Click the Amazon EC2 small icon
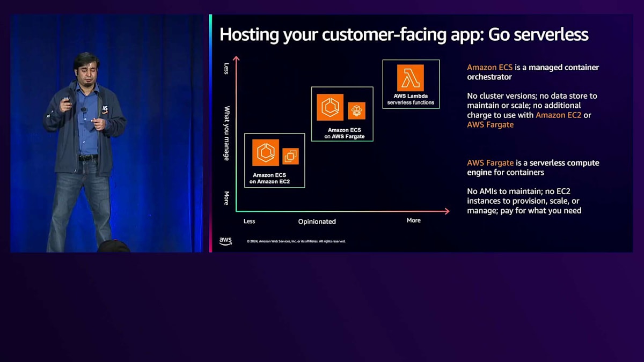 (291, 157)
